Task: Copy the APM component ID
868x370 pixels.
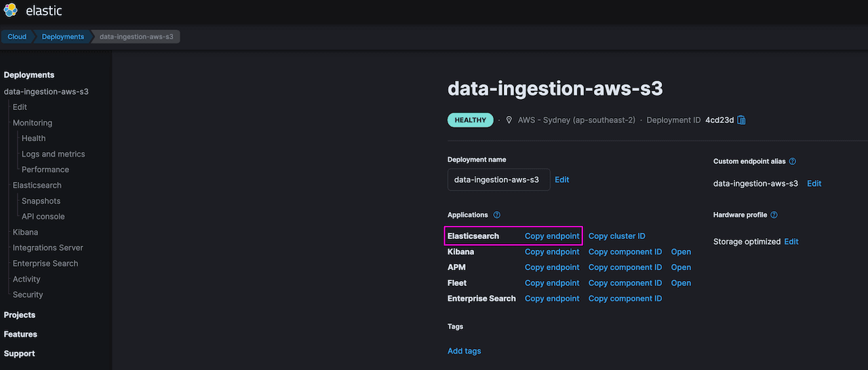Action: 625,267
